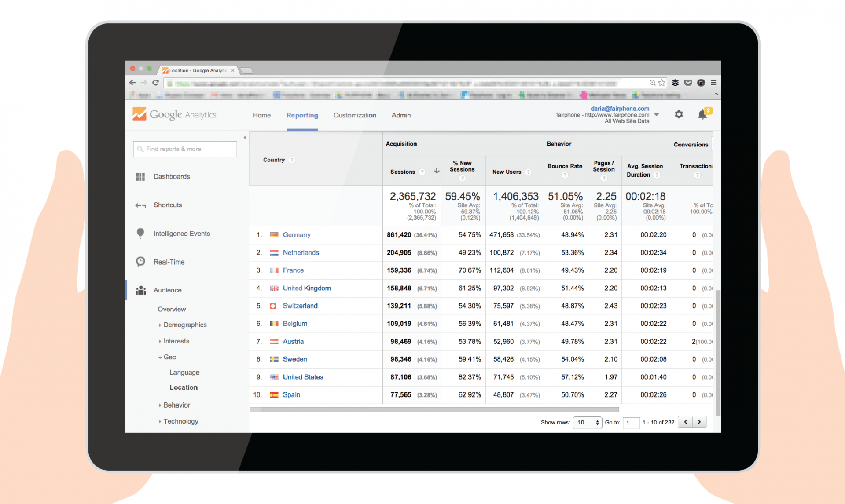Click help icon under % New Sessions
This screenshot has width=845, height=504.
(x=462, y=178)
